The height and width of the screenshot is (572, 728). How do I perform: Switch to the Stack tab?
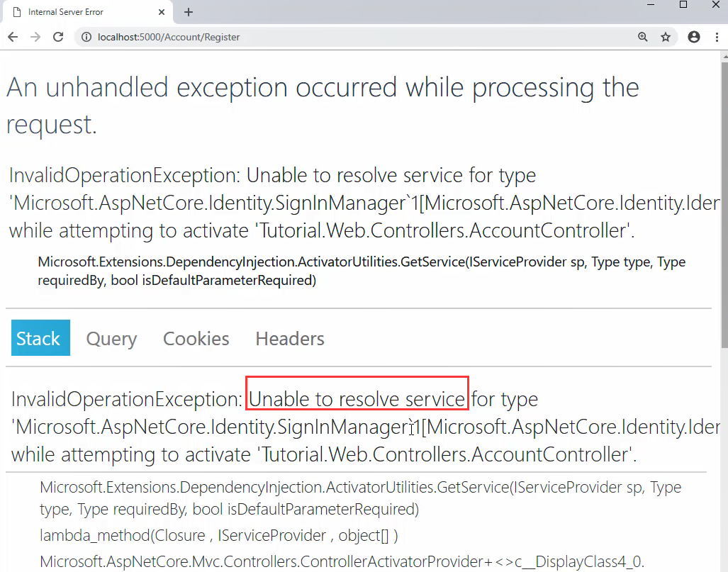pyautogui.click(x=41, y=338)
